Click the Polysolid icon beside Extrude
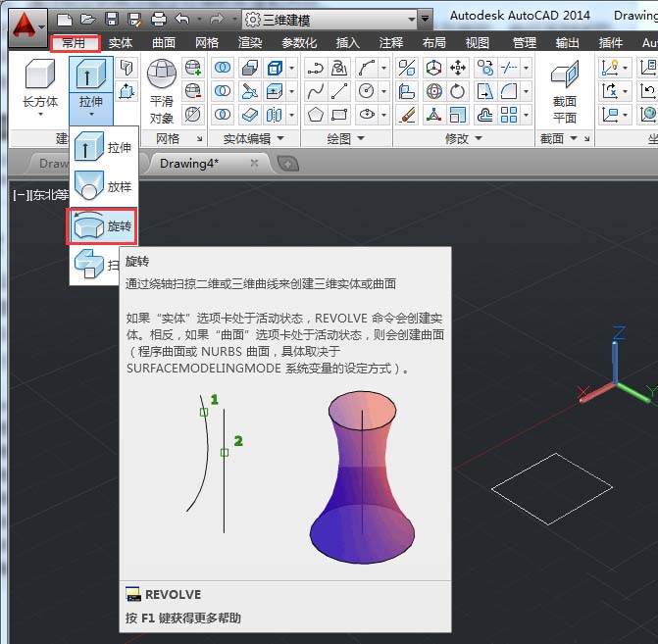658x644 pixels. pyautogui.click(x=127, y=68)
